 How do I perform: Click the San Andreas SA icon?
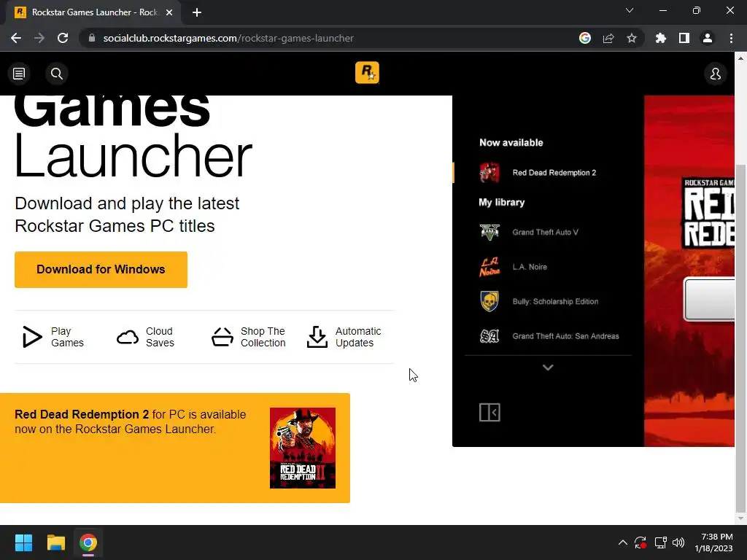(489, 336)
